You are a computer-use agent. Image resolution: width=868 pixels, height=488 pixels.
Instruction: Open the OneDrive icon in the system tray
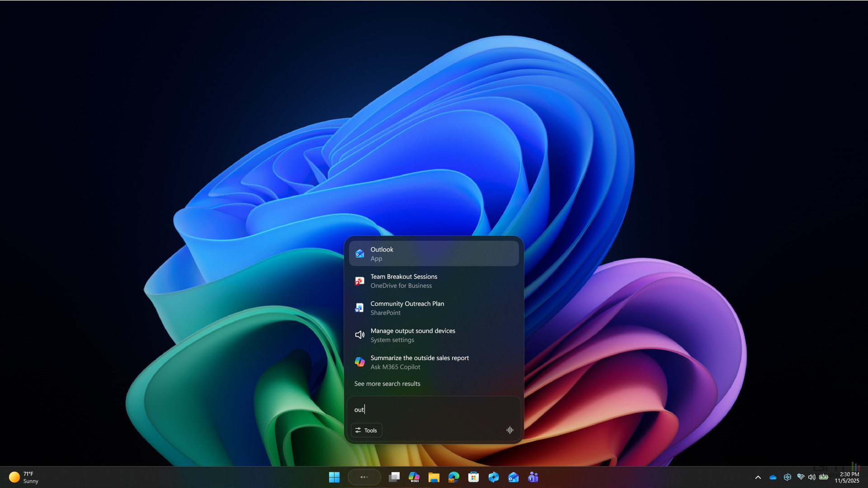point(773,477)
